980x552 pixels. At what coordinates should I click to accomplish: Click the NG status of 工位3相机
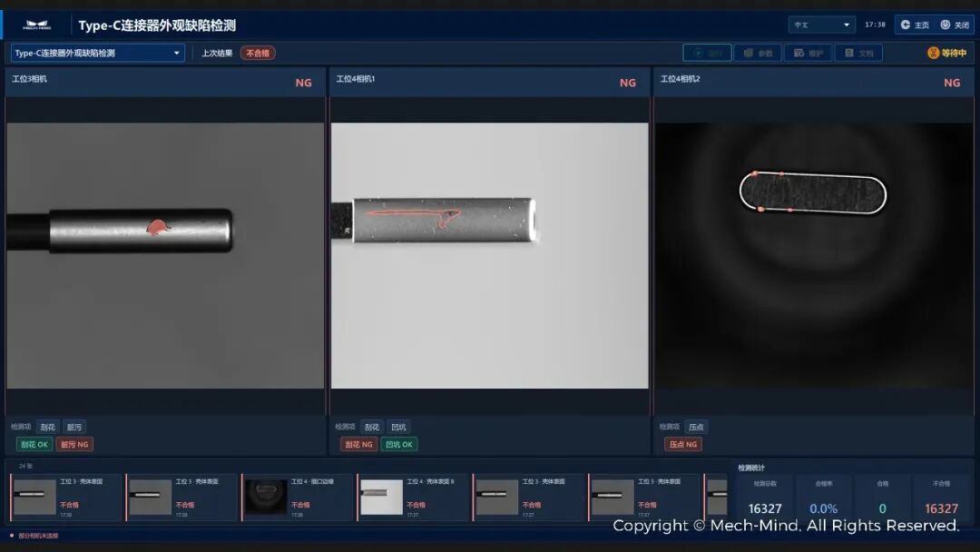303,83
